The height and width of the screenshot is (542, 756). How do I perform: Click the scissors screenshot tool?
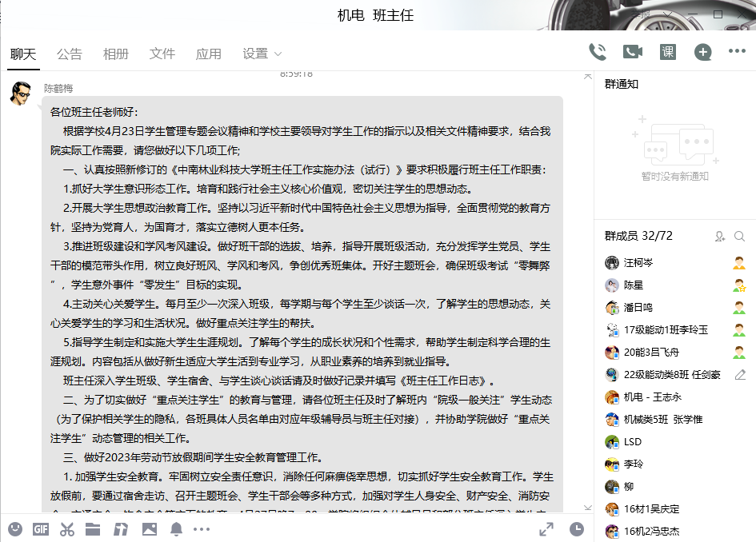[x=67, y=528]
